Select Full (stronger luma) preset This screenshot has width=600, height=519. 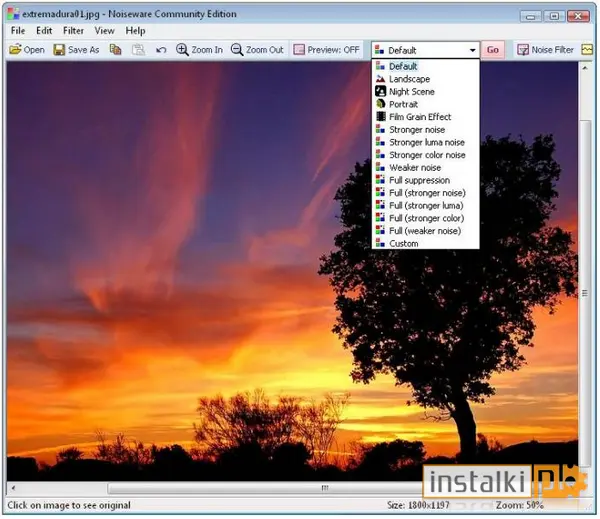[426, 206]
